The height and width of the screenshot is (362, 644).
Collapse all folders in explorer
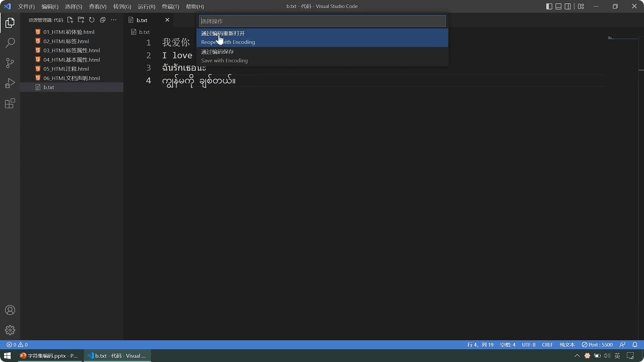point(103,20)
